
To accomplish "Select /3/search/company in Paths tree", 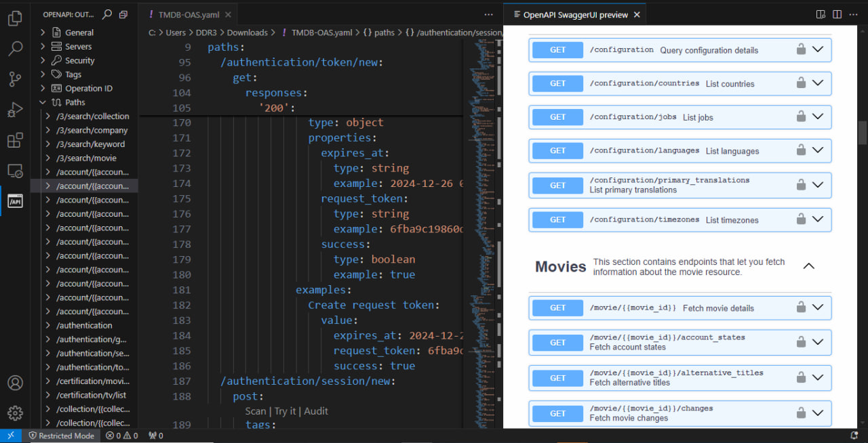I will pyautogui.click(x=92, y=130).
